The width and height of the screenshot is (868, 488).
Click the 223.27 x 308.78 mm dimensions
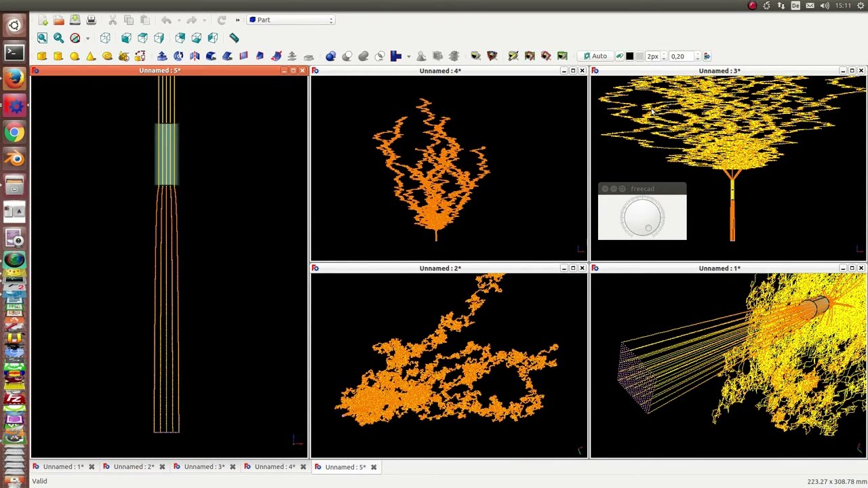[837, 481]
